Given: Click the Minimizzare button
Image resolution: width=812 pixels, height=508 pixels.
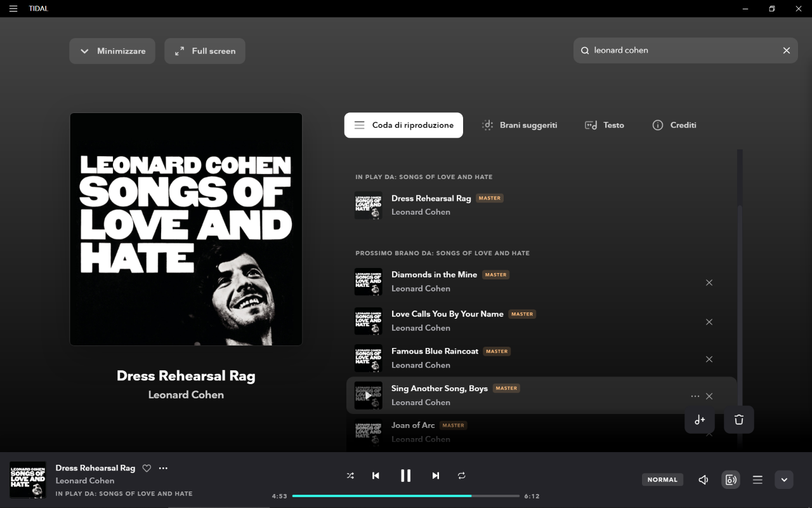Looking at the screenshot, I should click(x=112, y=51).
